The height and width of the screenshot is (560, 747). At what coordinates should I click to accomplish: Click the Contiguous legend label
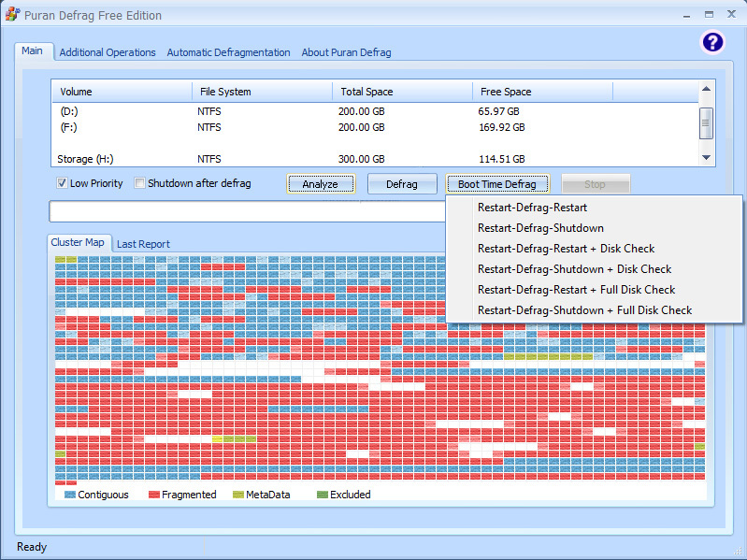pyautogui.click(x=104, y=495)
